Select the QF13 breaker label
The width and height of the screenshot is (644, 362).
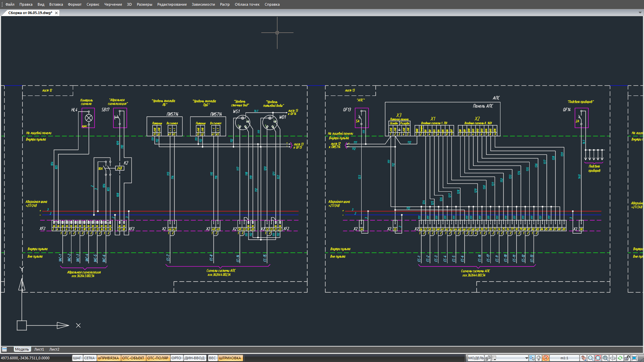click(347, 110)
